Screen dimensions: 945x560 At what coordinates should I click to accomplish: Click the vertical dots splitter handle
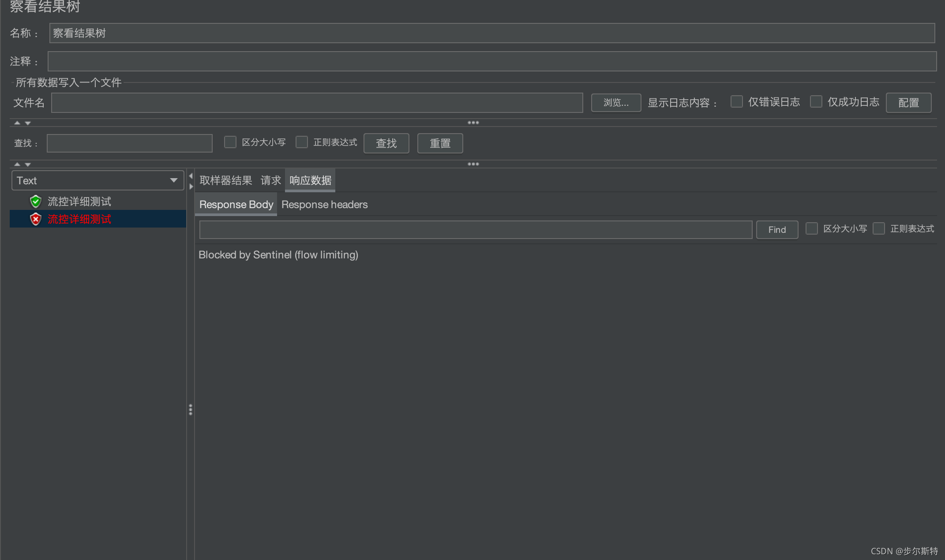pyautogui.click(x=191, y=410)
